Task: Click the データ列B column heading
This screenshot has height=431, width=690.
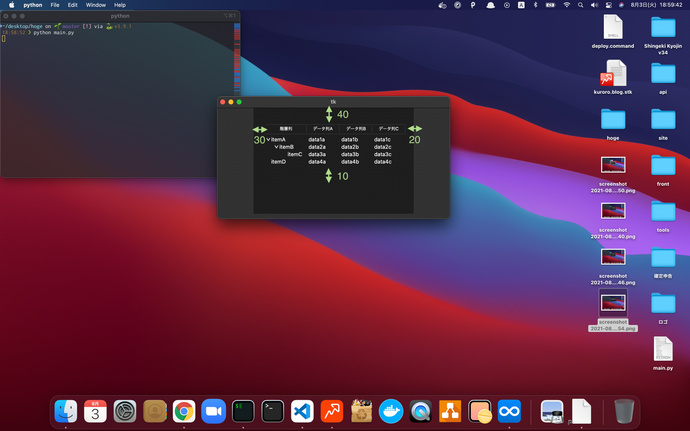Action: click(356, 129)
